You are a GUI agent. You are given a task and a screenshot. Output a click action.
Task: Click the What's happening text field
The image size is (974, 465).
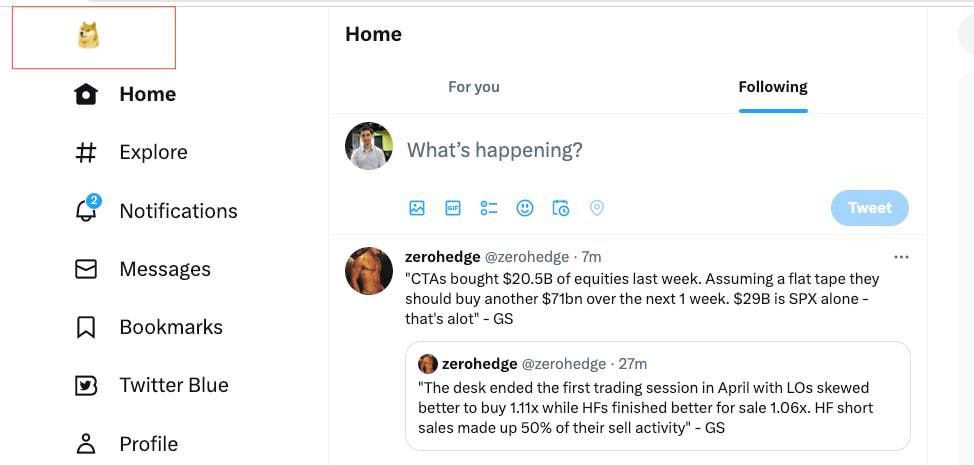pyautogui.click(x=600, y=150)
